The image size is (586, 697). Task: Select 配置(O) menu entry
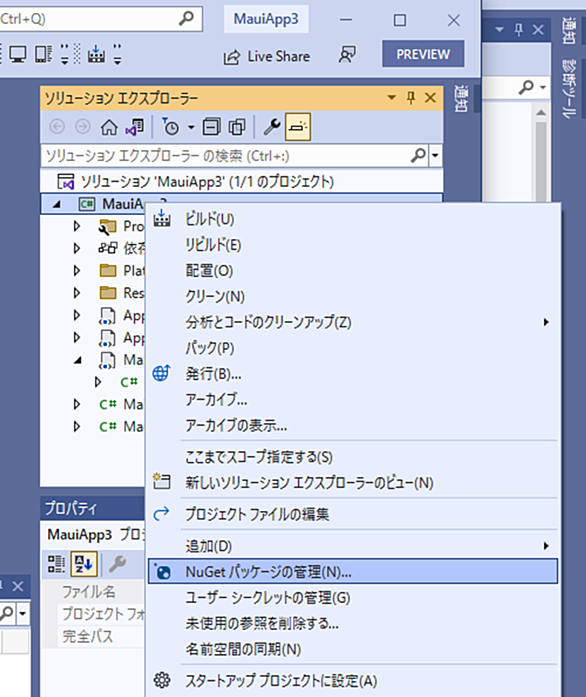pyautogui.click(x=352, y=271)
